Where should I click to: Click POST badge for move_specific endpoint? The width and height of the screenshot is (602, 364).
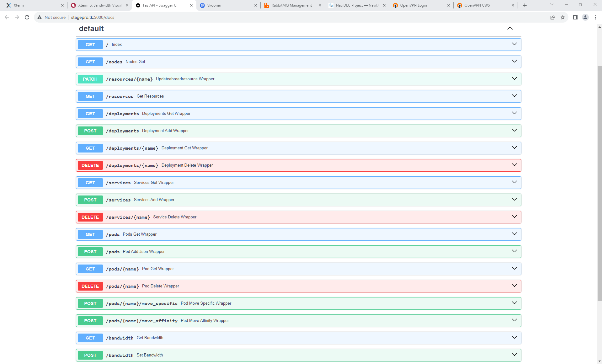point(90,303)
